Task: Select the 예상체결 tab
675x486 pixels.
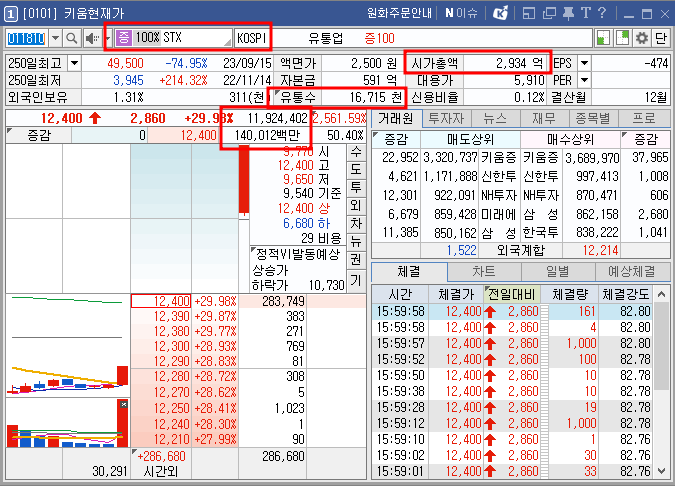Action: (632, 272)
